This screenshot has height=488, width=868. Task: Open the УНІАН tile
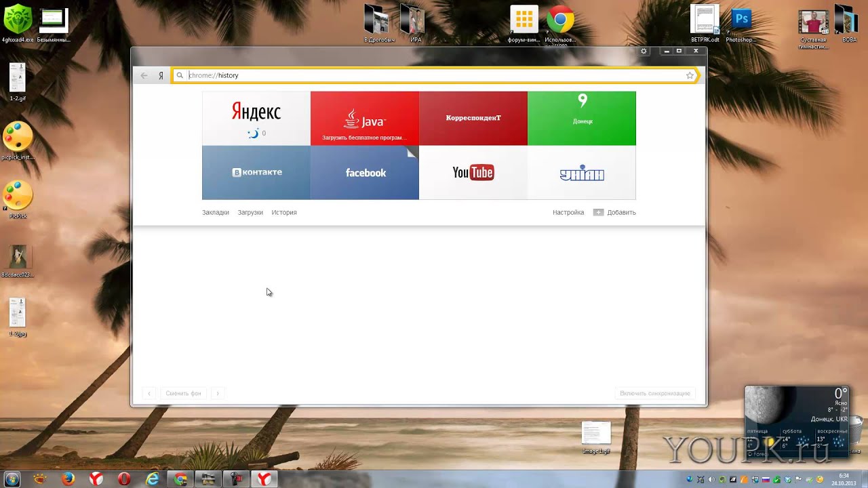click(582, 172)
